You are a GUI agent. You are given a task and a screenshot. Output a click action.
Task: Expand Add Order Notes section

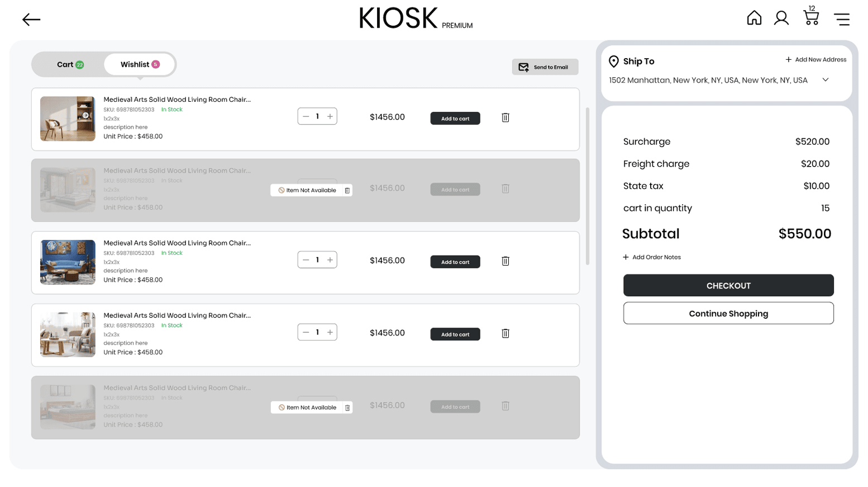[651, 257]
